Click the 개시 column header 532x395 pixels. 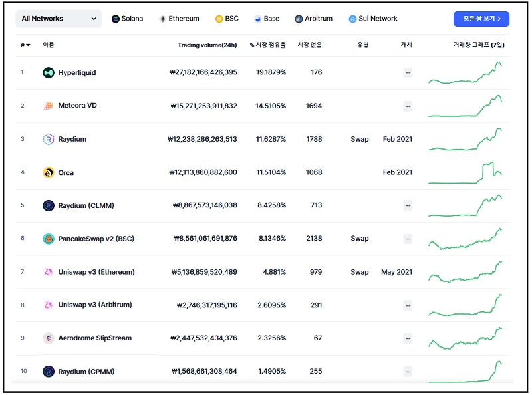406,45
